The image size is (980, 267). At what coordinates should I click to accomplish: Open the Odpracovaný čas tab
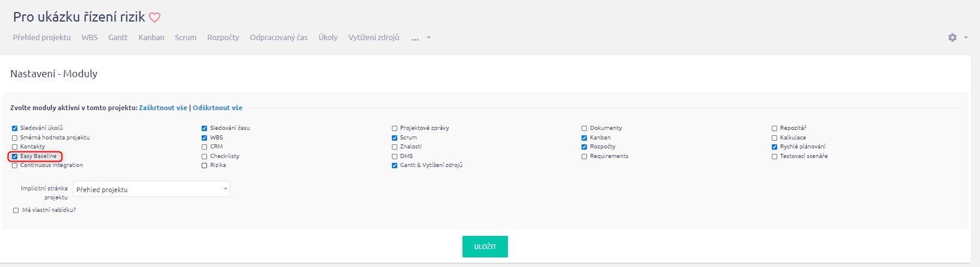coord(279,37)
